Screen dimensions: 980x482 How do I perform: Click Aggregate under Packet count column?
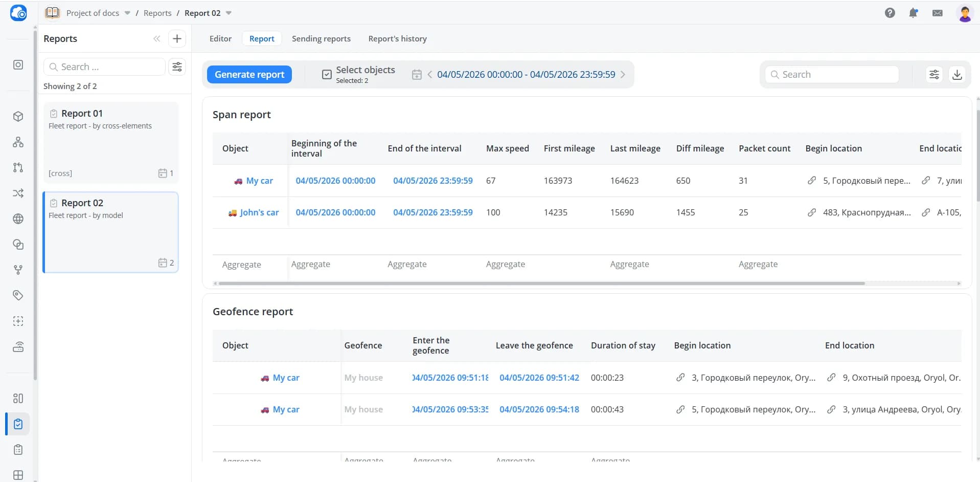758,265
